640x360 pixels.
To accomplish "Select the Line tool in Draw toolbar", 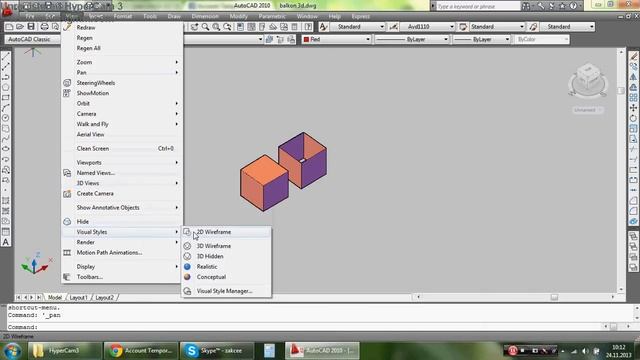I will coord(6,56).
